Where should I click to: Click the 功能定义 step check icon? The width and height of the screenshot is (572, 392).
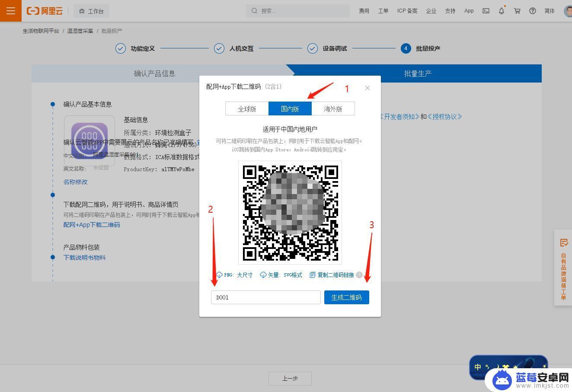(x=121, y=48)
